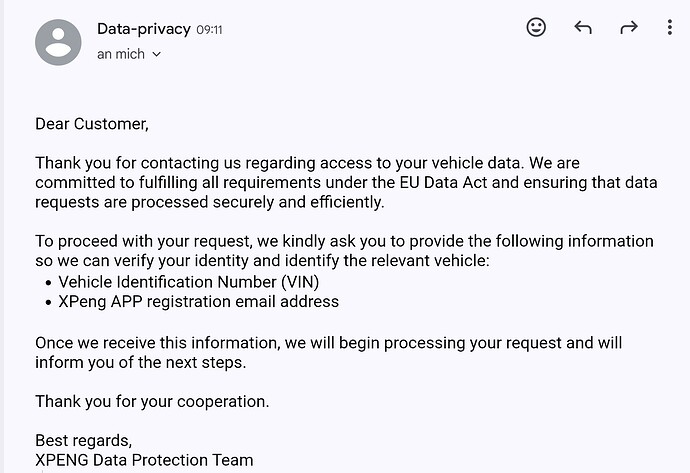
Task: Click the 'To proceed with your request' paragraph
Action: 345,251
